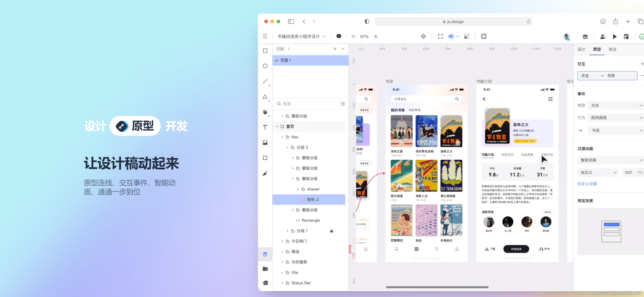Image resolution: width=644 pixels, height=297 pixels.
Task: Click the component/pen tool icon in toolbar
Action: (265, 111)
